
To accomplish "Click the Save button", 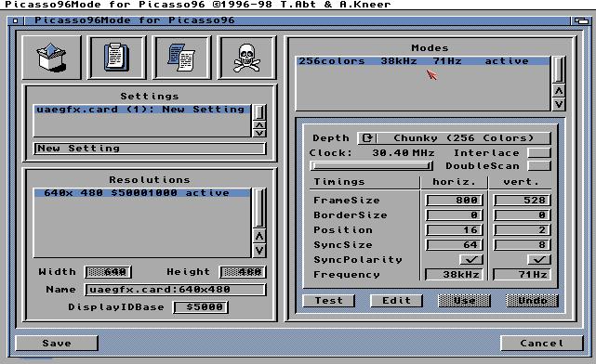I will click(x=57, y=344).
